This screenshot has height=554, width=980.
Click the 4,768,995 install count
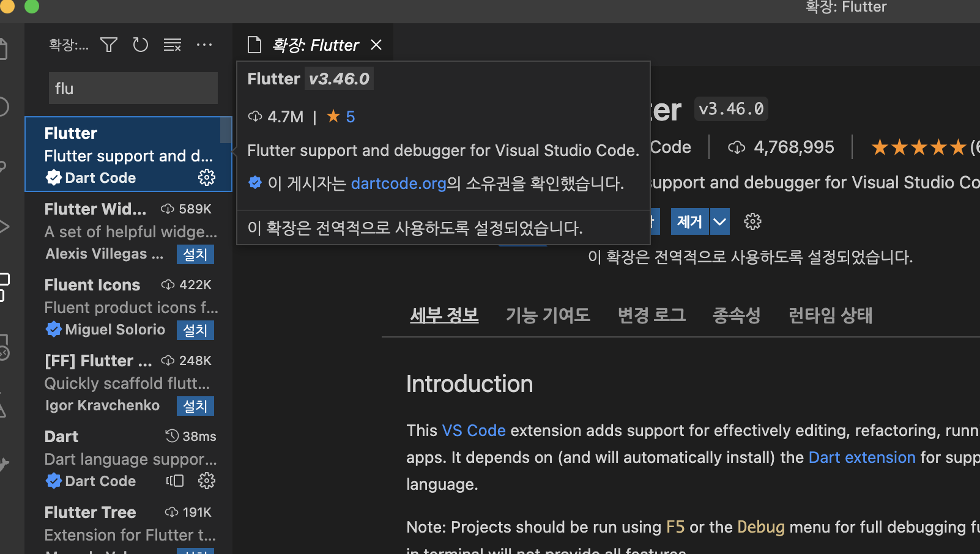pos(781,147)
